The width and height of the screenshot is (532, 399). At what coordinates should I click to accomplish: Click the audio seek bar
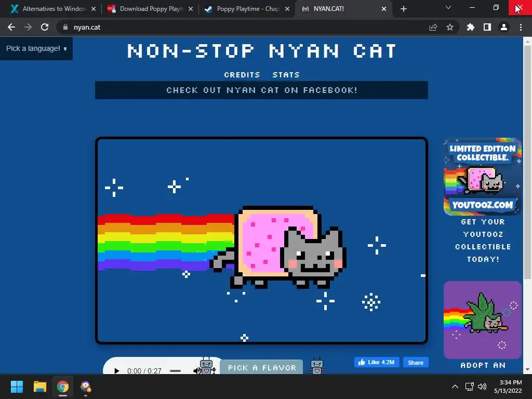point(176,371)
